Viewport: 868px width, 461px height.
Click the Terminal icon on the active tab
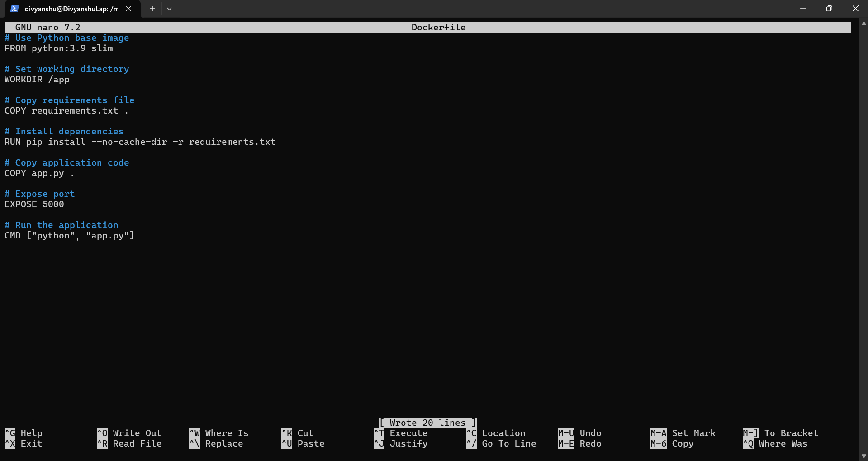pyautogui.click(x=14, y=9)
